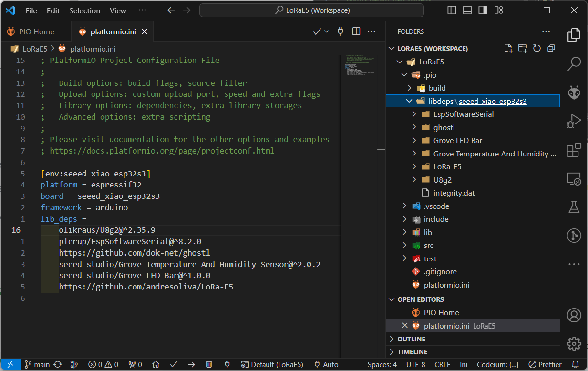Split the editor to the right
This screenshot has width=588, height=371.
(x=356, y=31)
